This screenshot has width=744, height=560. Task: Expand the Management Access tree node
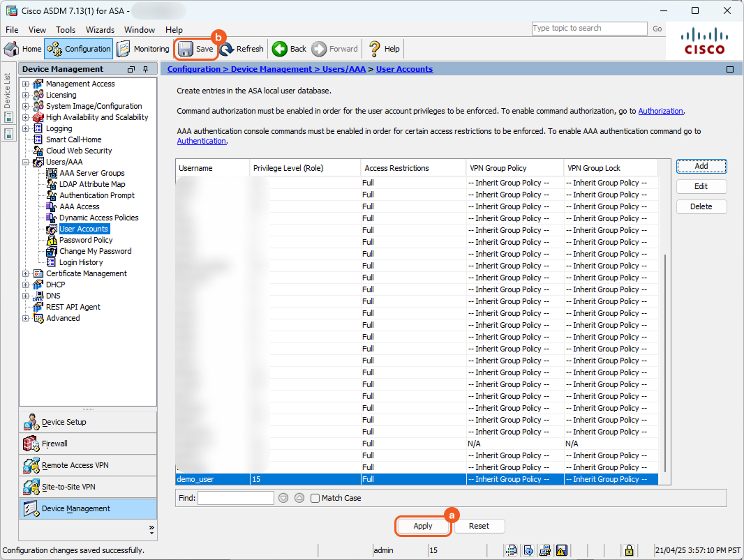point(26,84)
